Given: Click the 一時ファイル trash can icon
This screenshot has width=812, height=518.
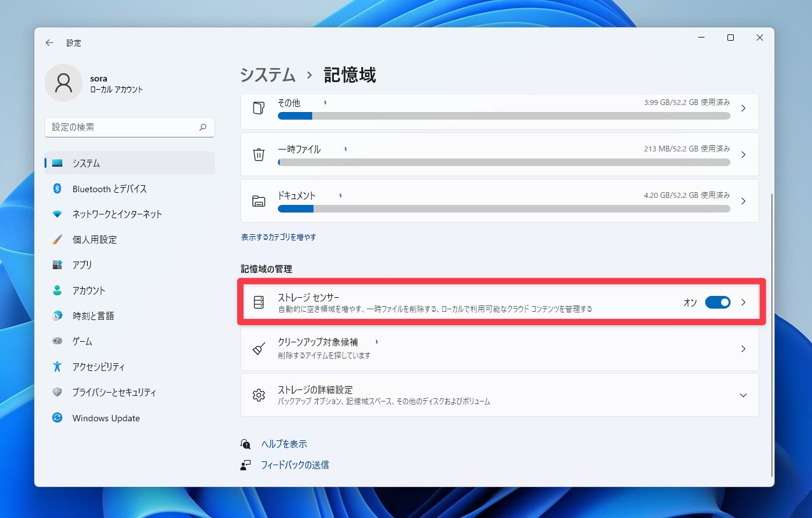Looking at the screenshot, I should coord(258,155).
